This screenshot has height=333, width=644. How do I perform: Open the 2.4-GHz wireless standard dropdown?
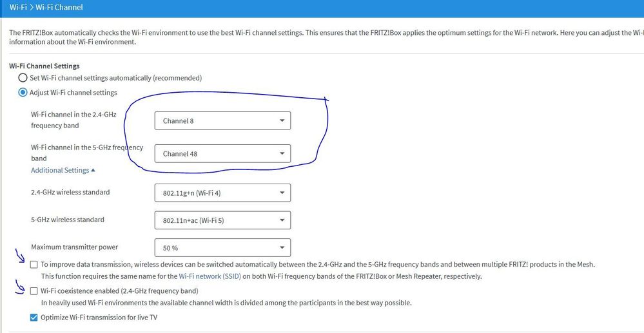222,193
